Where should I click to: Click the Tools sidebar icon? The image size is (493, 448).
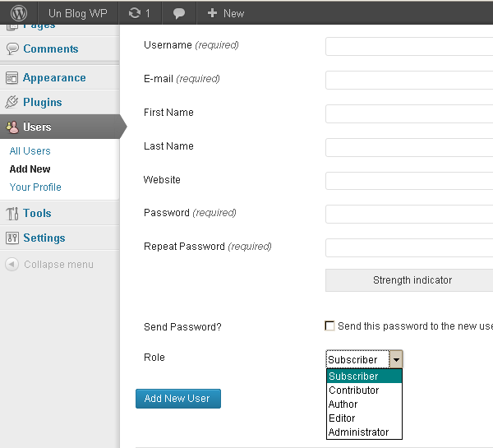12,214
